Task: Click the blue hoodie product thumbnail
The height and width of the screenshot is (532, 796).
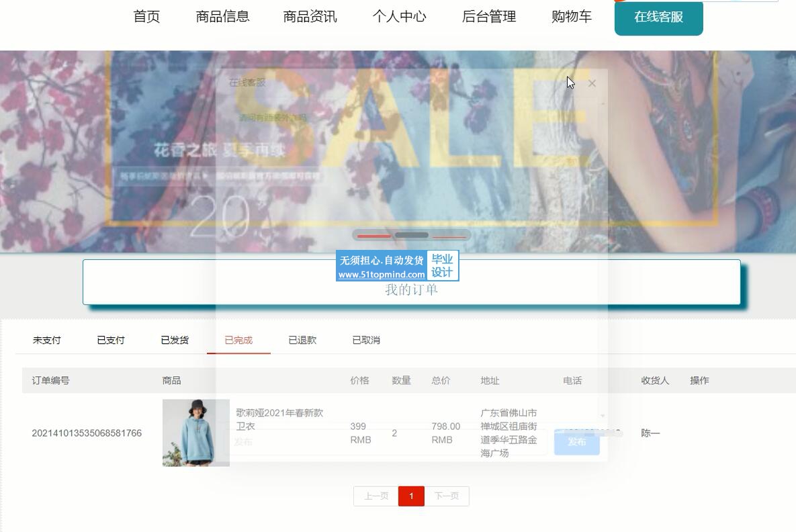Action: [196, 433]
